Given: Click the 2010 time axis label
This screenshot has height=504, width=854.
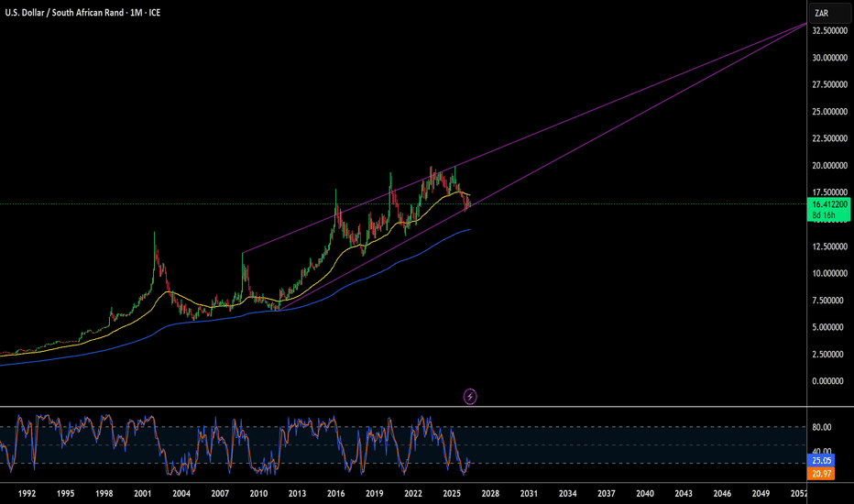Looking at the screenshot, I should [x=258, y=494].
